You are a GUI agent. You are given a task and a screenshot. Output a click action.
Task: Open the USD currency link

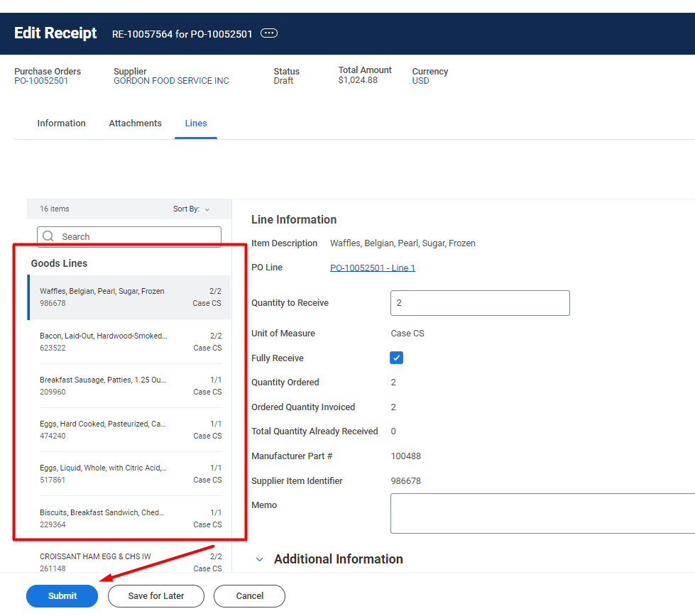(421, 81)
